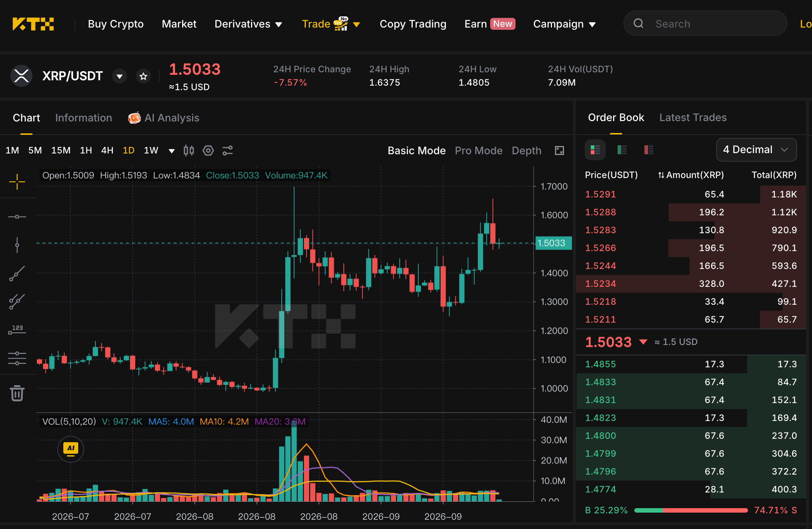Expand the Campaign menu
Screen dimensions: 812x529
tap(565, 24)
